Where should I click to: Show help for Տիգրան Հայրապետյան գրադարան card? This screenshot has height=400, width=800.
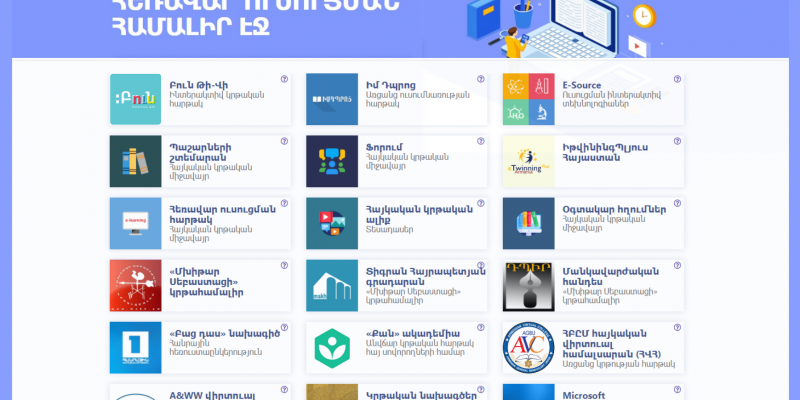[481, 265]
